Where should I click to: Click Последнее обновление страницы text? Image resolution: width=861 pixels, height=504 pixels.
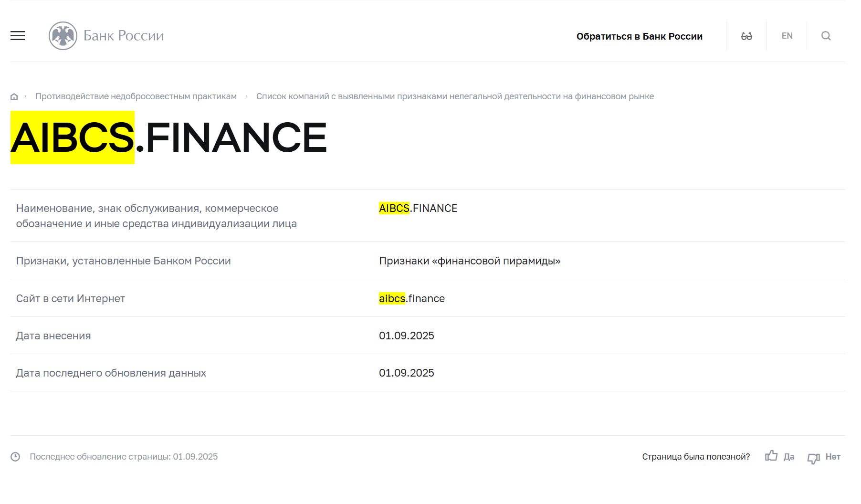tap(124, 457)
